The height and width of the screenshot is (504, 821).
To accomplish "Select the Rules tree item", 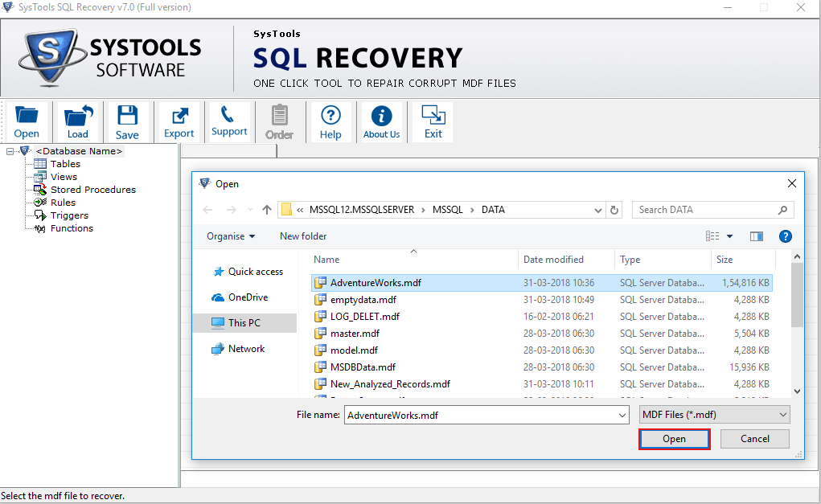I will (63, 203).
